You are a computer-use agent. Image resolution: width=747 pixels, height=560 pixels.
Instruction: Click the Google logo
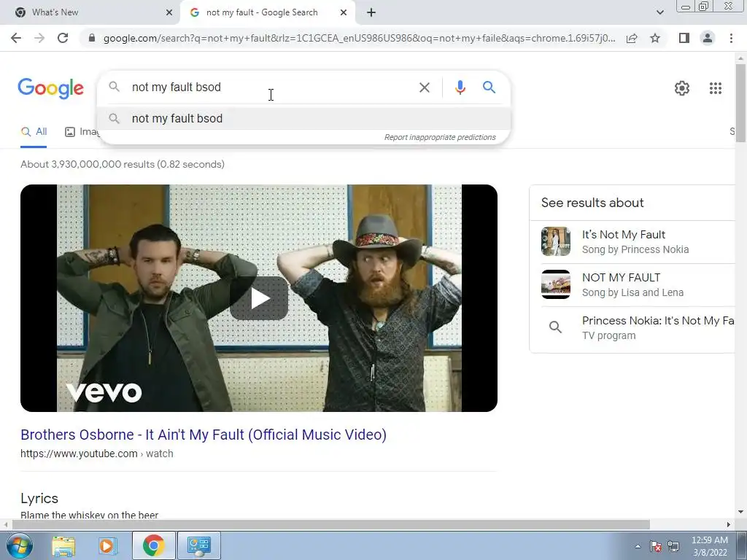[x=50, y=88]
